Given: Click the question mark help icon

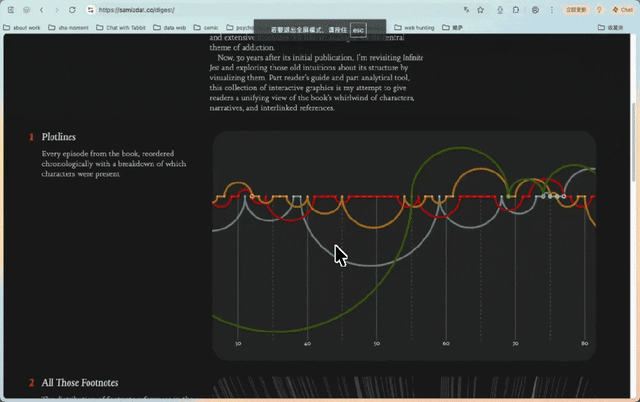Looking at the screenshot, I should (x=599, y=10).
